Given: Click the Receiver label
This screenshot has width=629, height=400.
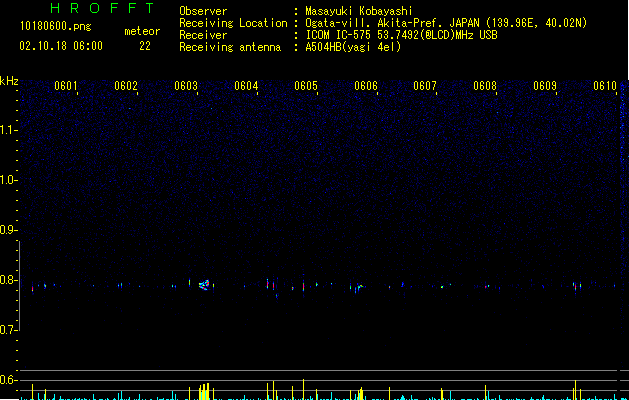Looking at the screenshot, I should pos(203,35).
